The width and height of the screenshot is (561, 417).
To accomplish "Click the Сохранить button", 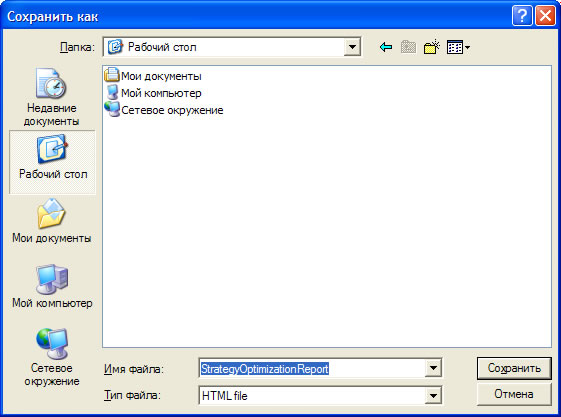I will click(x=514, y=368).
